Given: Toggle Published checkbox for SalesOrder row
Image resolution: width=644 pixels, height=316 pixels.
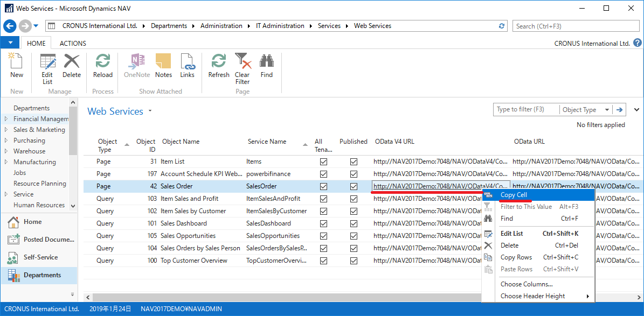Looking at the screenshot, I should tap(354, 186).
